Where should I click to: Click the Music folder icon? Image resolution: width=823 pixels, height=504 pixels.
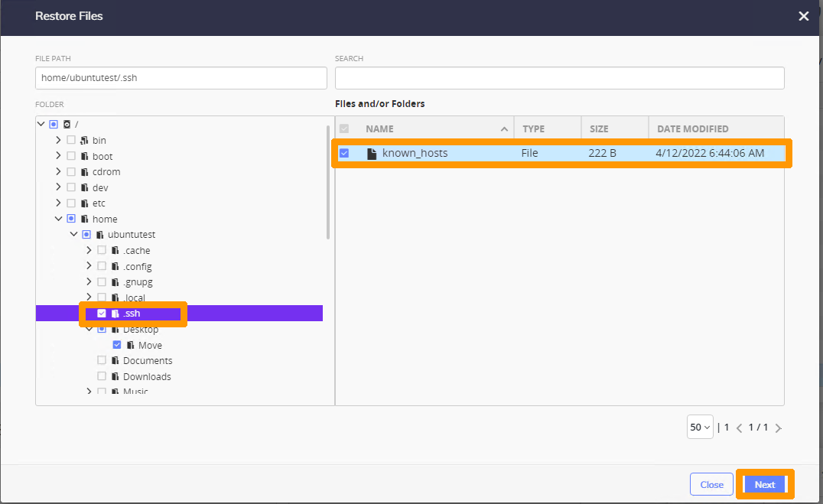point(114,392)
